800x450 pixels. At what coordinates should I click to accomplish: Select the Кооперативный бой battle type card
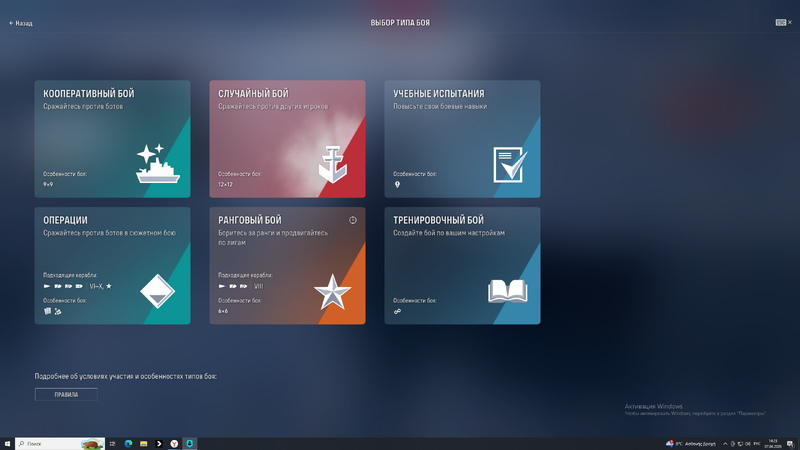[112, 139]
